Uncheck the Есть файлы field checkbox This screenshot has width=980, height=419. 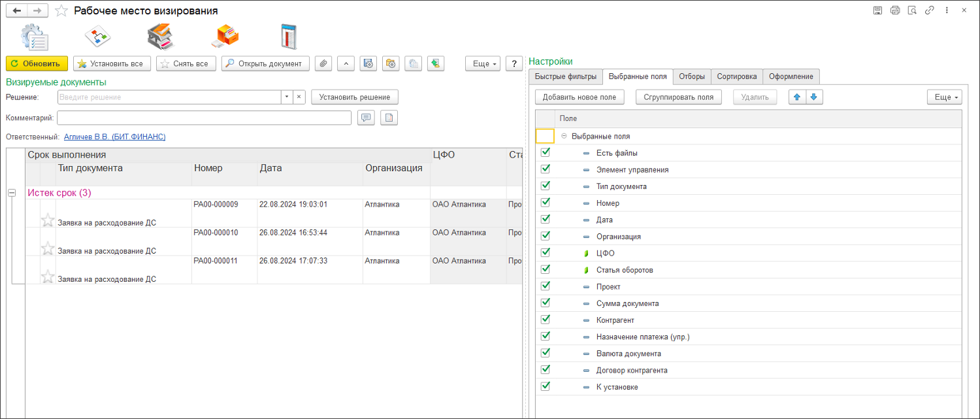[546, 152]
